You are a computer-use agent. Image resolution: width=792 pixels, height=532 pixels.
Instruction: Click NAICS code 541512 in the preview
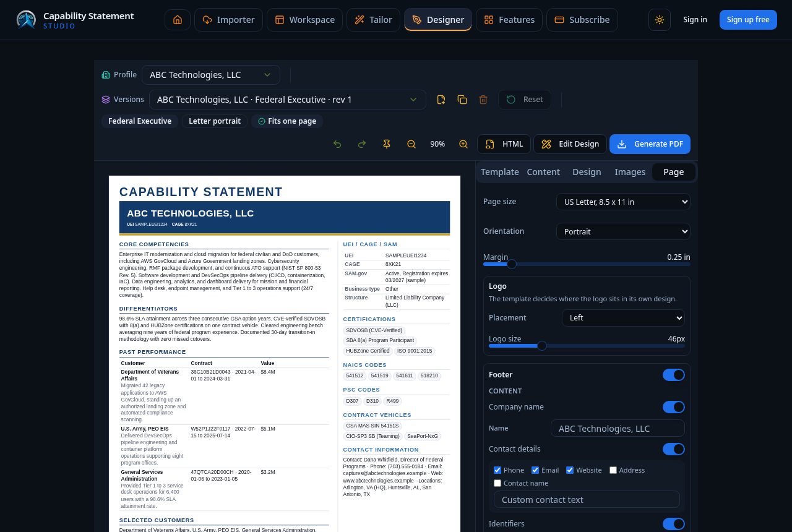pyautogui.click(x=355, y=375)
